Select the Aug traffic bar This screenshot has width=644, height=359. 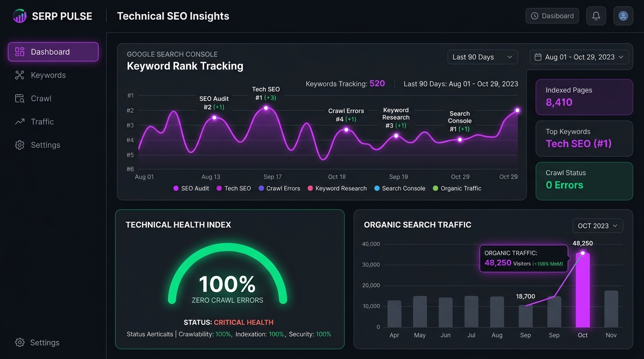(x=497, y=312)
